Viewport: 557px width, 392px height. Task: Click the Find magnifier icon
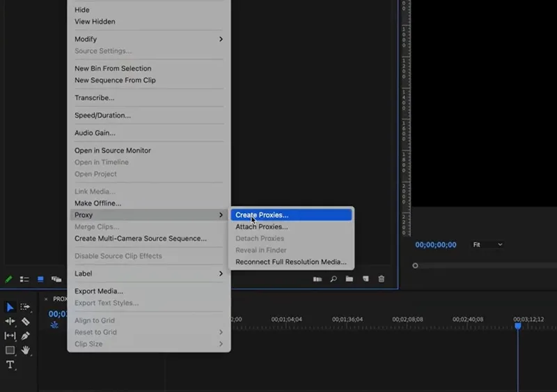tap(334, 279)
